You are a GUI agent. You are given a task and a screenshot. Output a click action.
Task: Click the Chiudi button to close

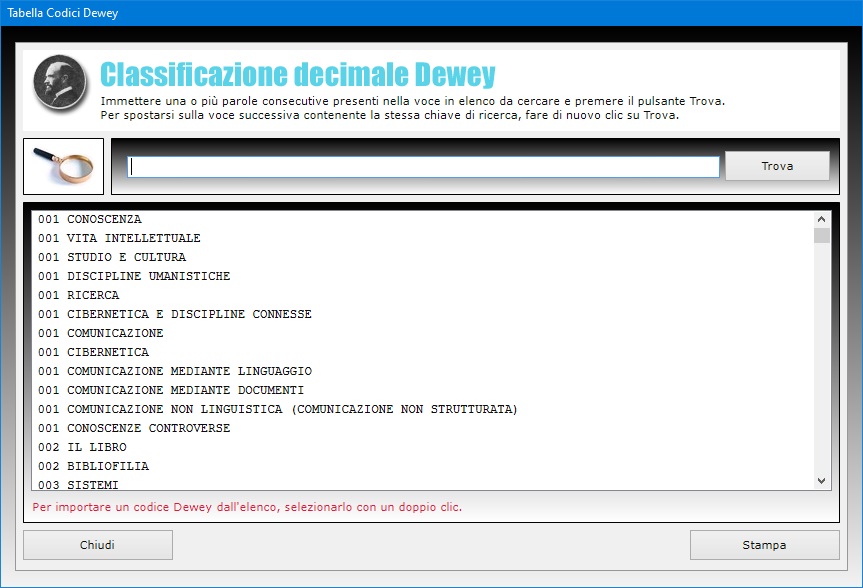point(97,545)
